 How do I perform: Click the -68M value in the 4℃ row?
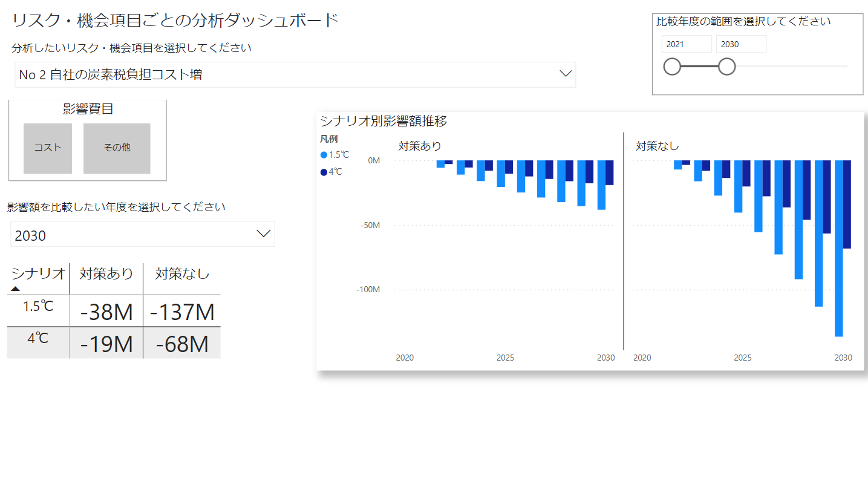[x=182, y=344]
